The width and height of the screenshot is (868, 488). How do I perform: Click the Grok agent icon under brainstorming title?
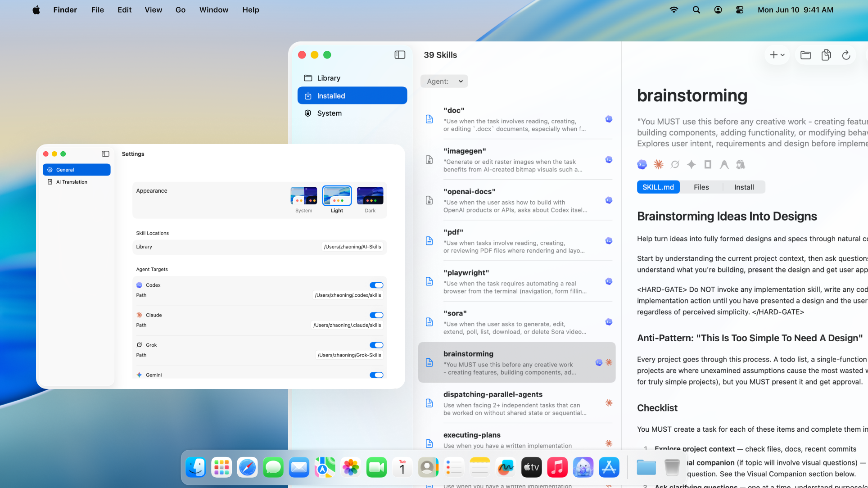pos(675,164)
